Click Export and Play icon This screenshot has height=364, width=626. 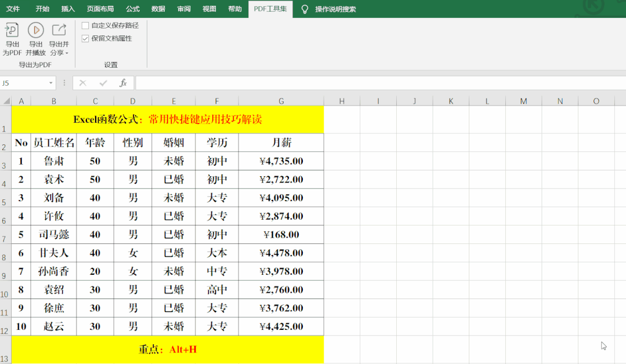pos(35,30)
